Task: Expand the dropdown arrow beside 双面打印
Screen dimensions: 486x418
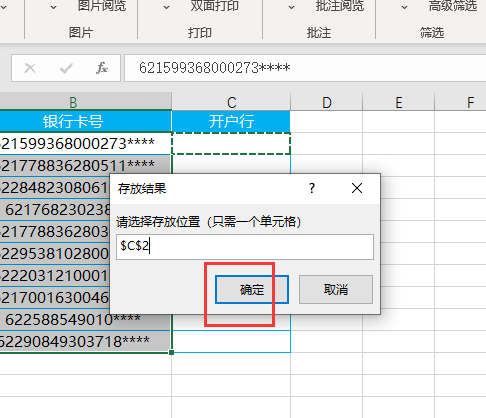Action: point(166,7)
